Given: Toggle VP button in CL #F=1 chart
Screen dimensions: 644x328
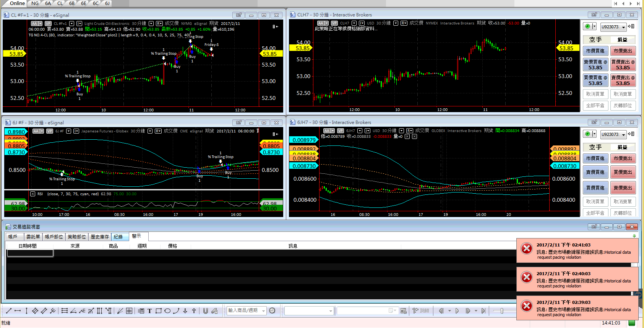Looking at the screenshot, I should 48,23.
